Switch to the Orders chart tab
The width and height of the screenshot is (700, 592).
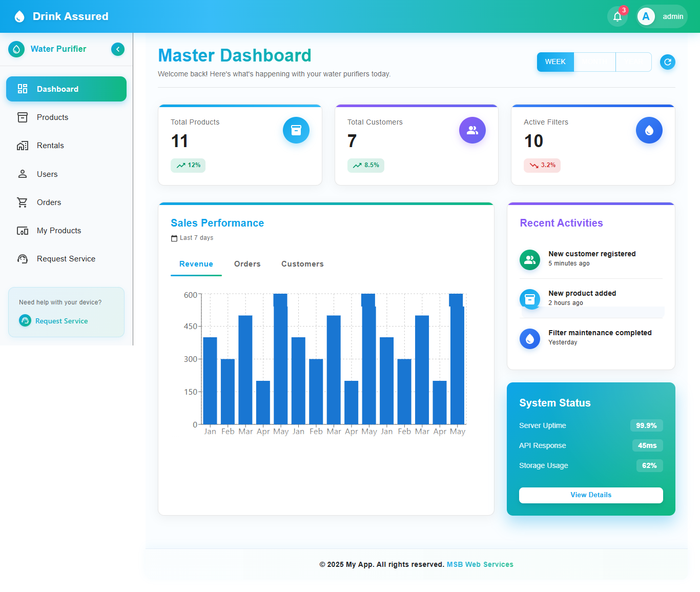coord(247,264)
